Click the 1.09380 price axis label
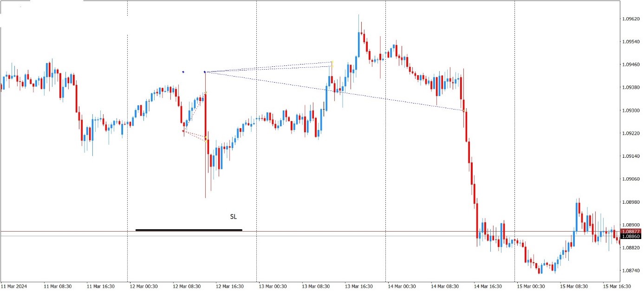This screenshot has height=291, width=644. (x=632, y=88)
